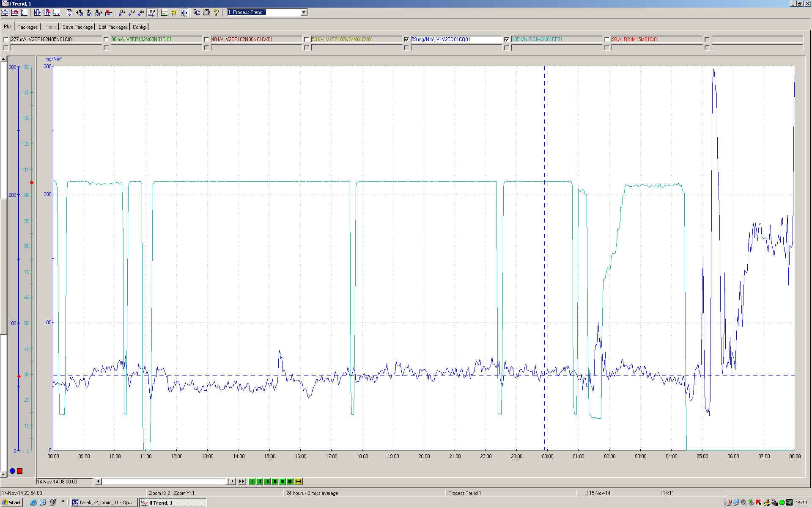
Task: Click the load package up-arrow icon
Action: (x=89, y=13)
